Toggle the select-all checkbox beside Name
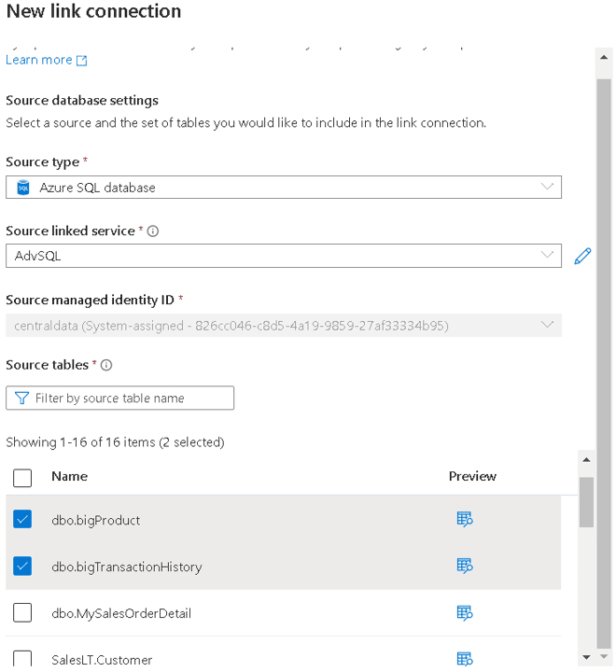The width and height of the screenshot is (616, 672). pos(22,478)
